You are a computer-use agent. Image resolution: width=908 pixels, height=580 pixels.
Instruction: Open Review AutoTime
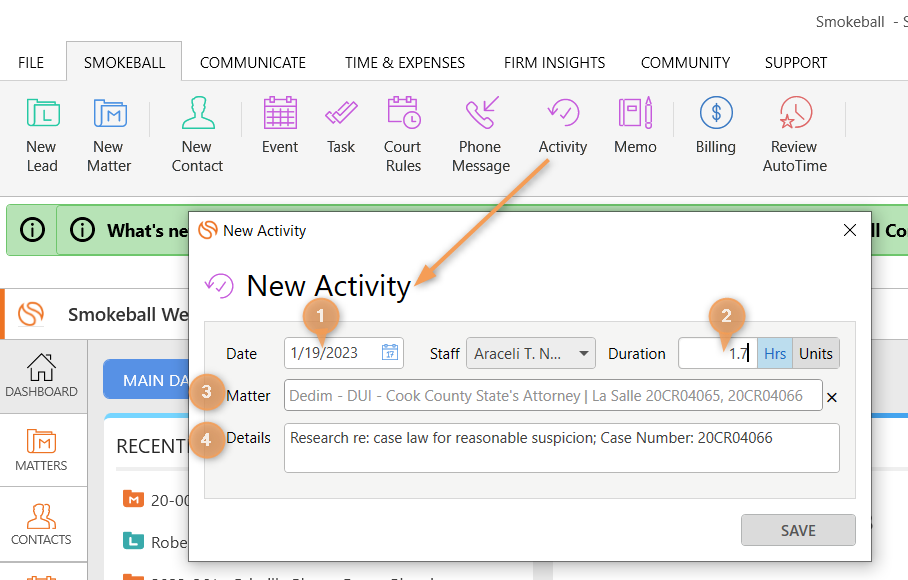pos(795,134)
